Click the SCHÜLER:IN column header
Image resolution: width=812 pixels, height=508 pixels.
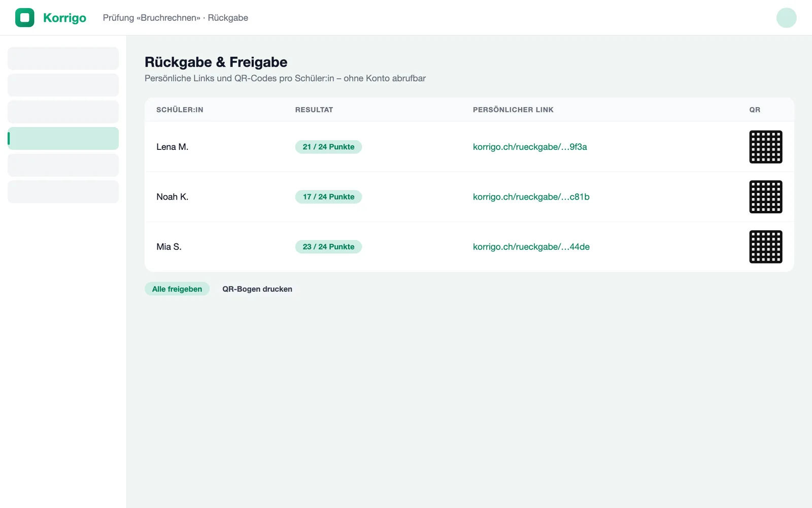pyautogui.click(x=180, y=110)
